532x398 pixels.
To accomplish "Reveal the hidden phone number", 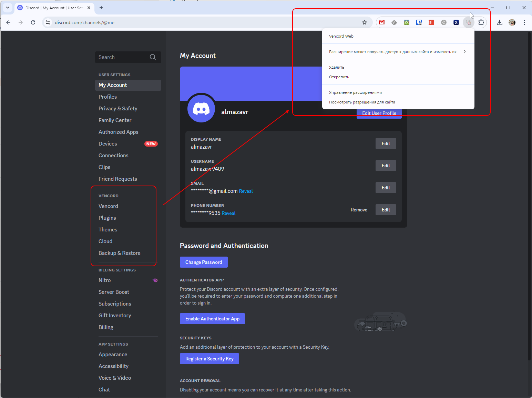I will (228, 213).
